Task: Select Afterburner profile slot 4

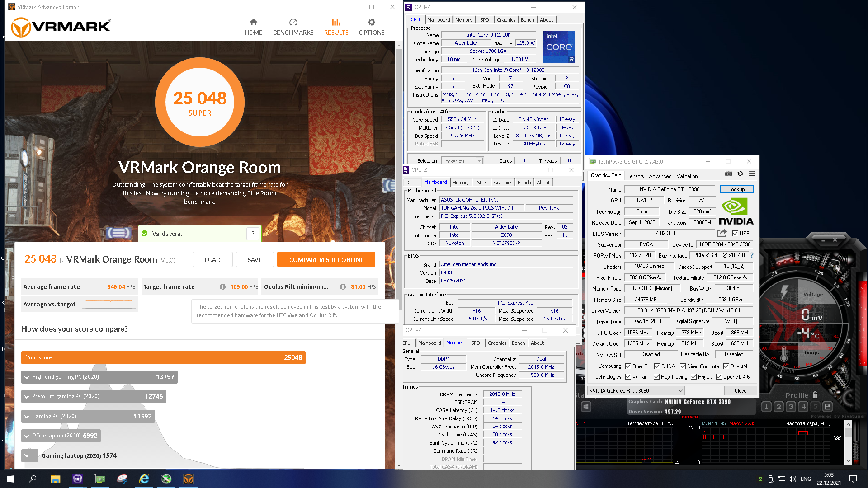Action: click(803, 407)
